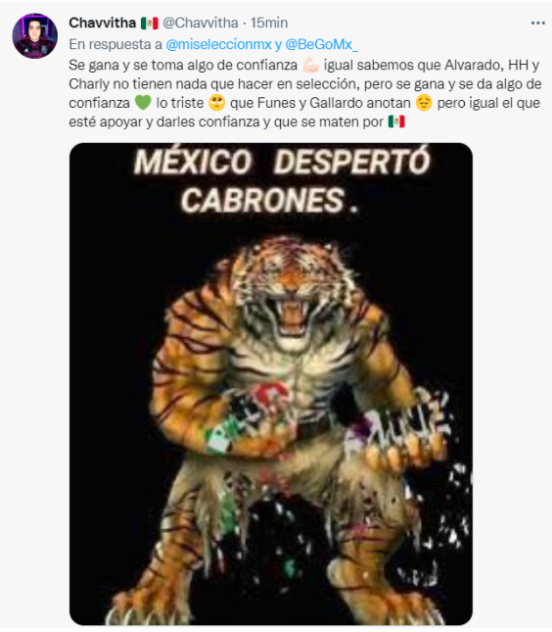Click the teary-eyed face emoji after 'lo triste'
Screen dimensions: 552x632
[x=217, y=102]
